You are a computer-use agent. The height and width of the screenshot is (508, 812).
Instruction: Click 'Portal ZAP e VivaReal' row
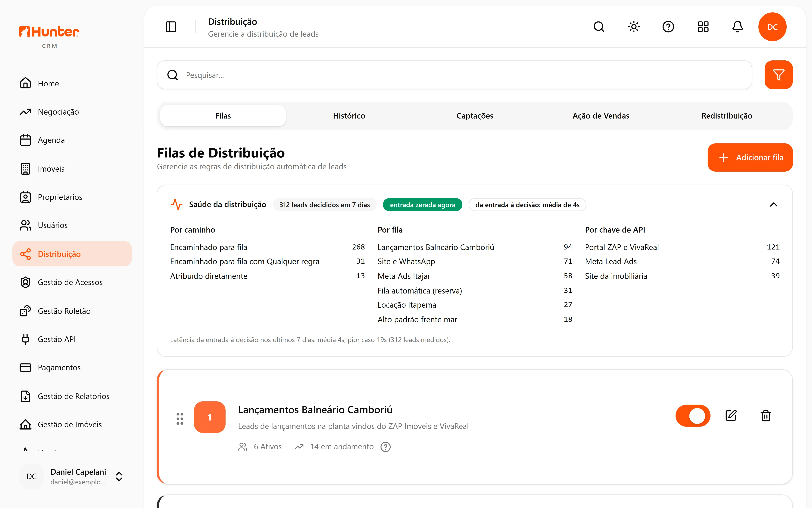pos(682,247)
